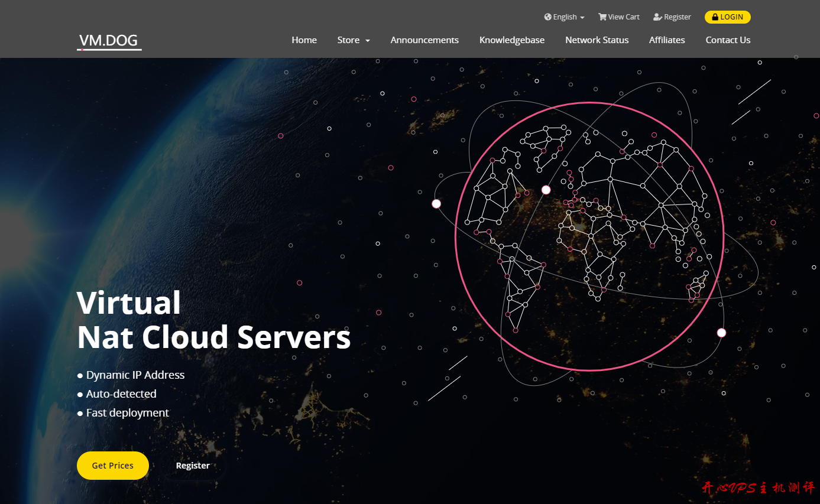Go to the Home menu item
Image resolution: width=820 pixels, height=504 pixels.
click(304, 40)
